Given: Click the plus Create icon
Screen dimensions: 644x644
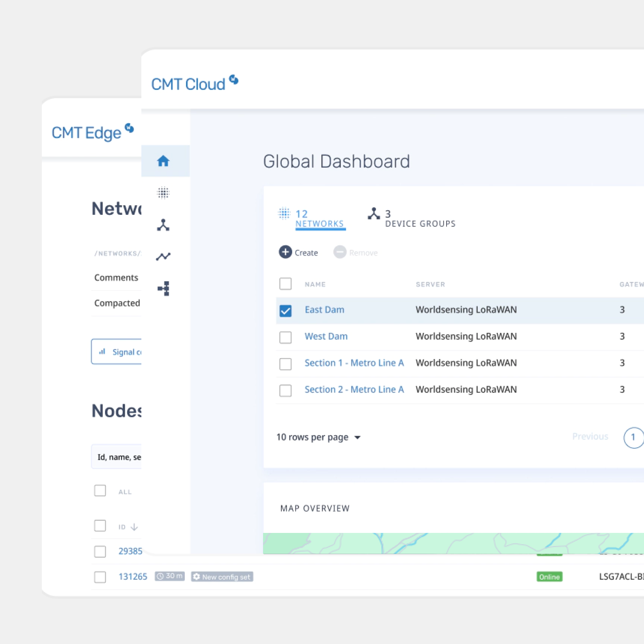Looking at the screenshot, I should 285,252.
